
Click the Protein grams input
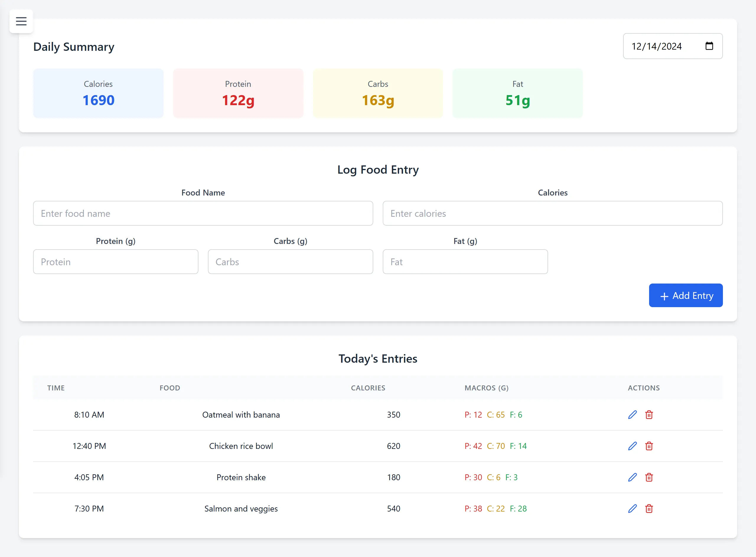pyautogui.click(x=115, y=262)
